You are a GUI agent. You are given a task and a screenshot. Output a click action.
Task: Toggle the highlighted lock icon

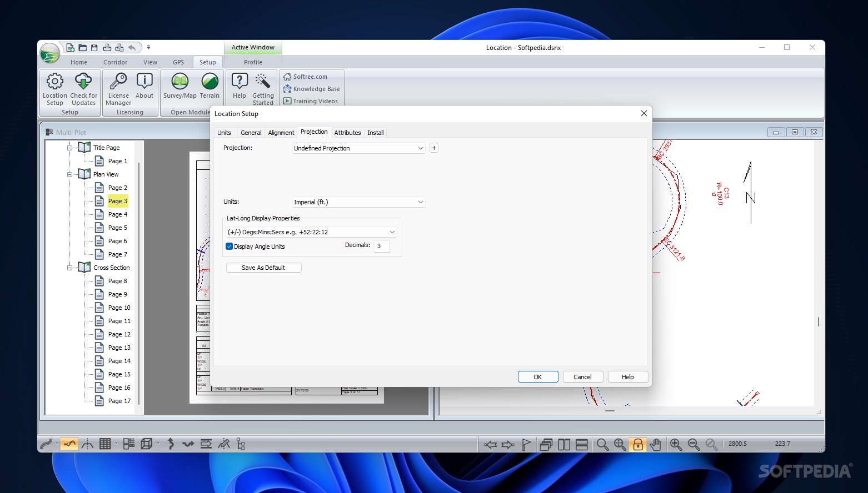coord(638,444)
